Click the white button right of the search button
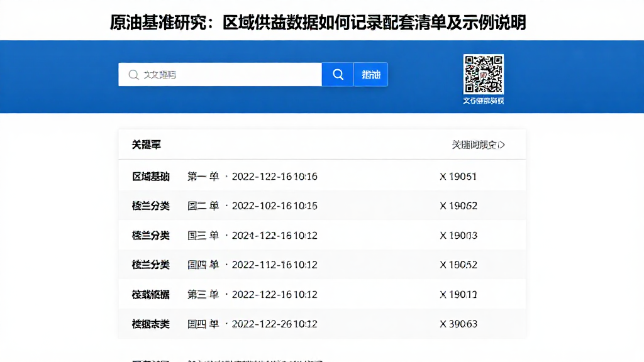Image resolution: width=644 pixels, height=362 pixels. 370,74
